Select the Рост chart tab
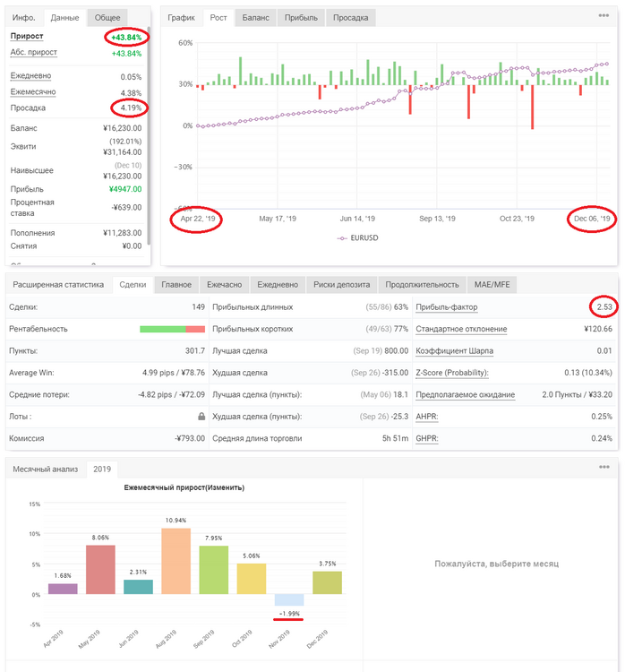 (x=218, y=18)
